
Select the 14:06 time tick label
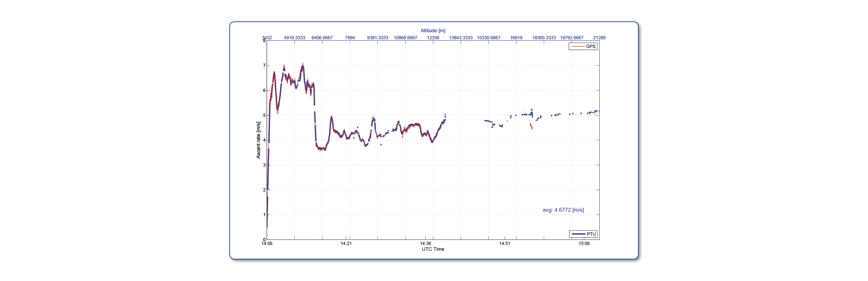[267, 244]
